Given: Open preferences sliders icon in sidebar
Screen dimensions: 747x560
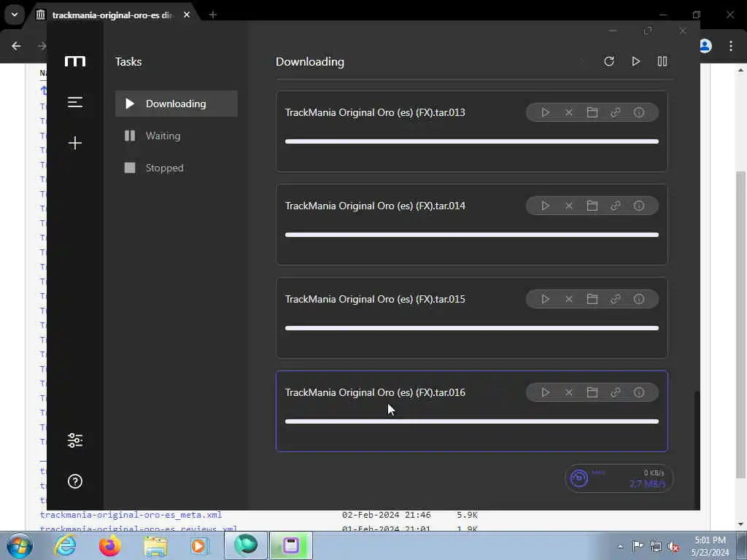Looking at the screenshot, I should [x=75, y=440].
